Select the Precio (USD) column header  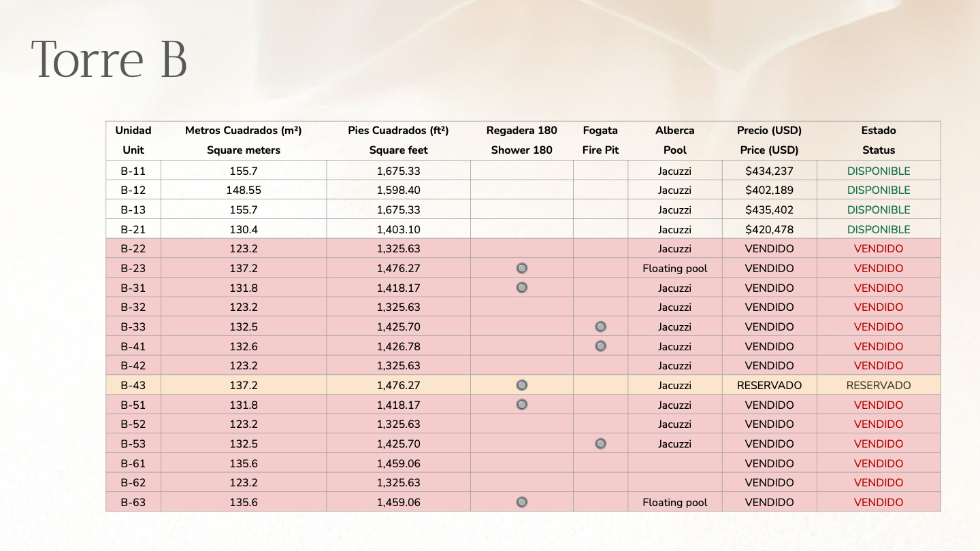pos(769,140)
